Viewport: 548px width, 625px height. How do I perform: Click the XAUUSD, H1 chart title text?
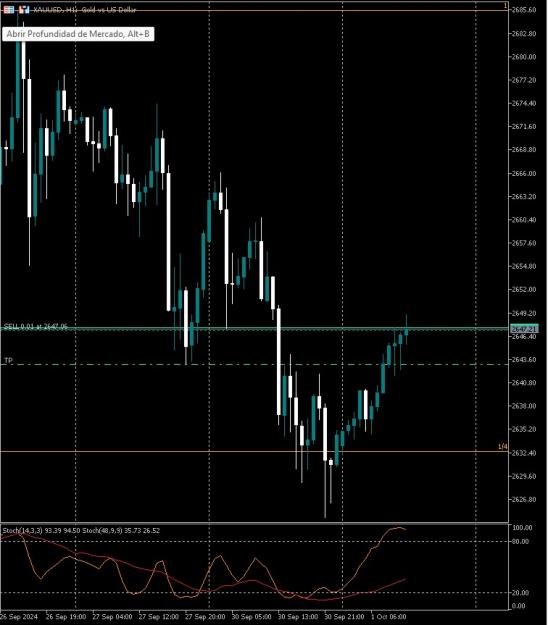point(84,10)
